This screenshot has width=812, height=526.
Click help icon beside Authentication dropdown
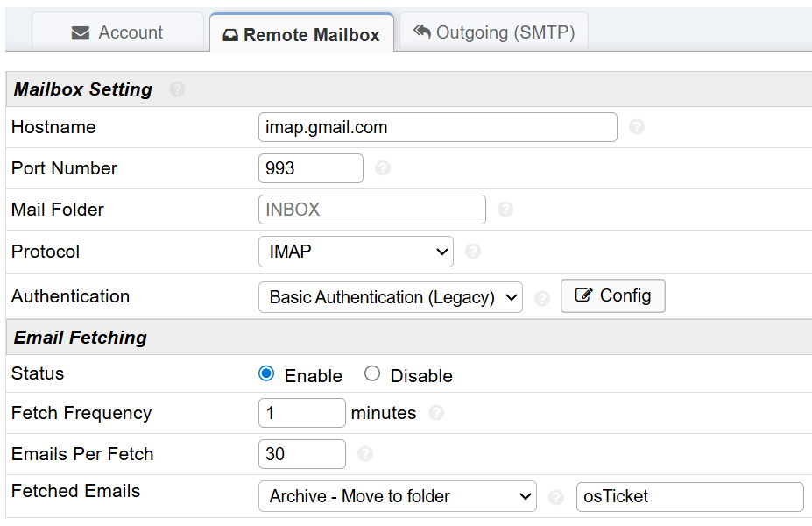click(542, 298)
